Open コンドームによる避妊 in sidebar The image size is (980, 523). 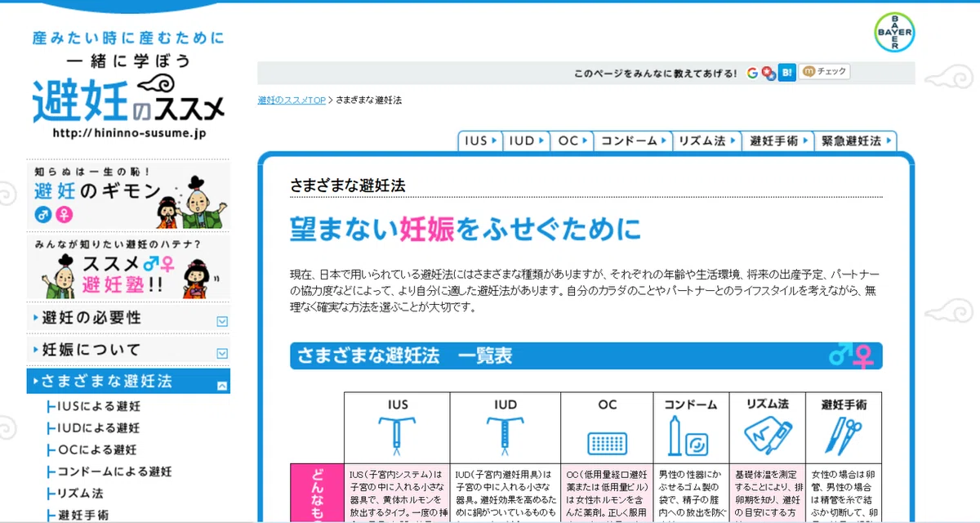click(114, 472)
